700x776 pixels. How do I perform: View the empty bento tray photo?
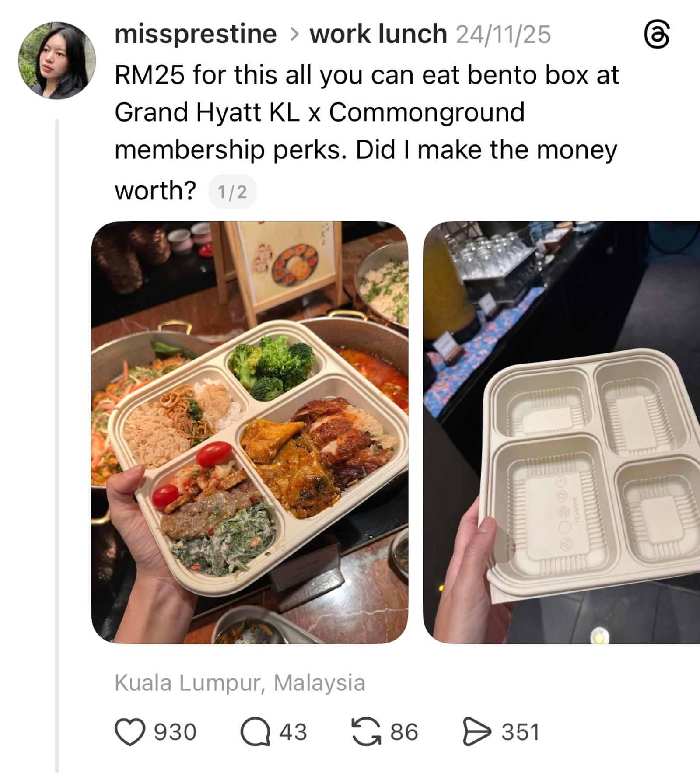(561, 432)
